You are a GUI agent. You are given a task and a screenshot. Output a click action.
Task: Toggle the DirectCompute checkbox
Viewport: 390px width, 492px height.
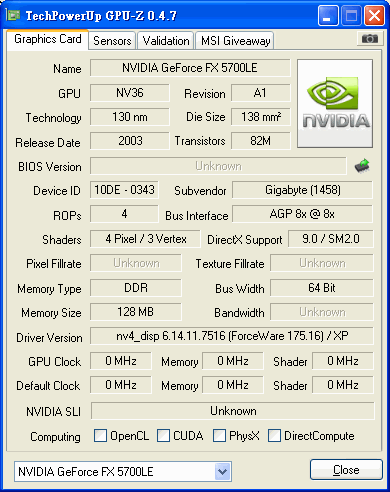point(274,436)
